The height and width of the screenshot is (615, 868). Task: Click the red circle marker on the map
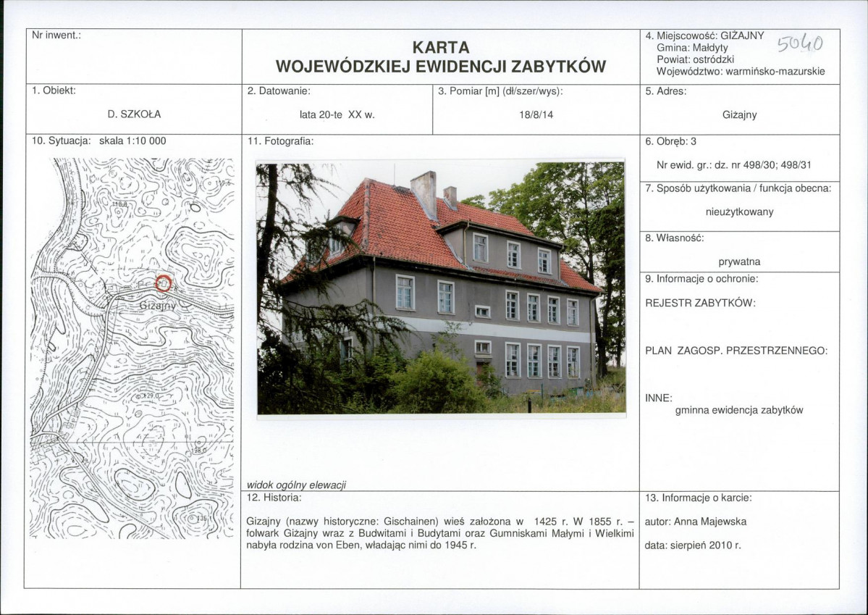tap(163, 283)
